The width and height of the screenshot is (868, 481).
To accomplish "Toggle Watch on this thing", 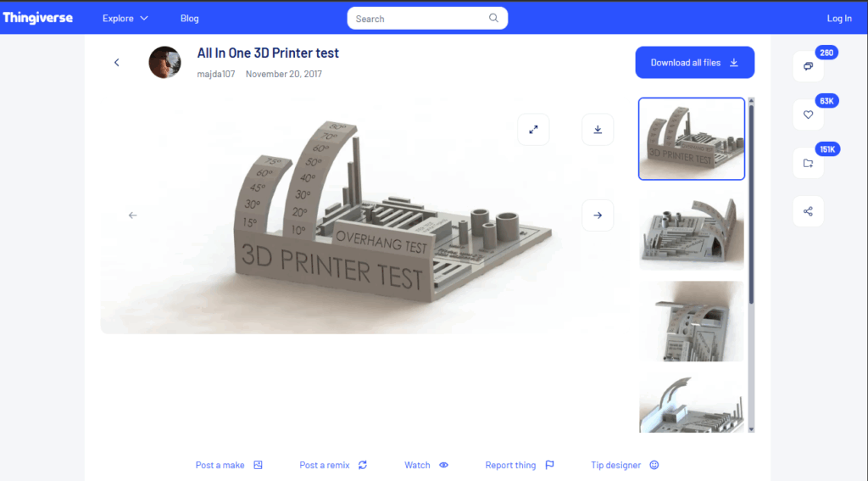I will point(426,465).
